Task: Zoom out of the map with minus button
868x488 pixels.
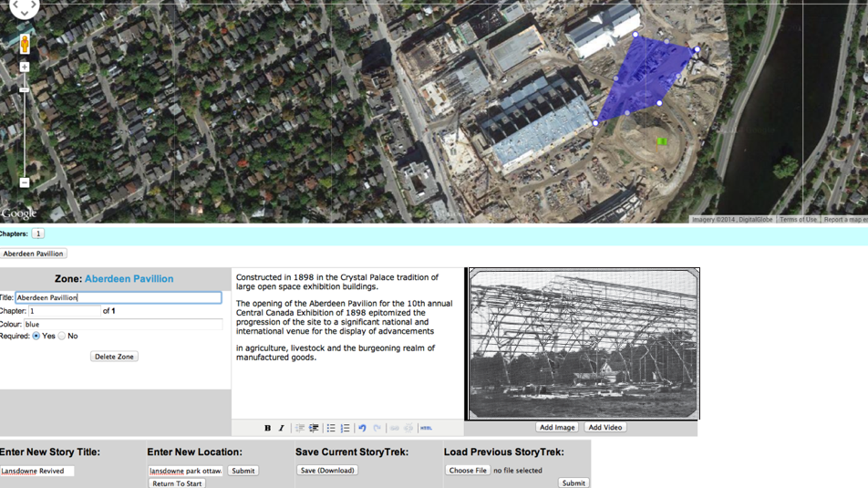Action: coord(25,182)
